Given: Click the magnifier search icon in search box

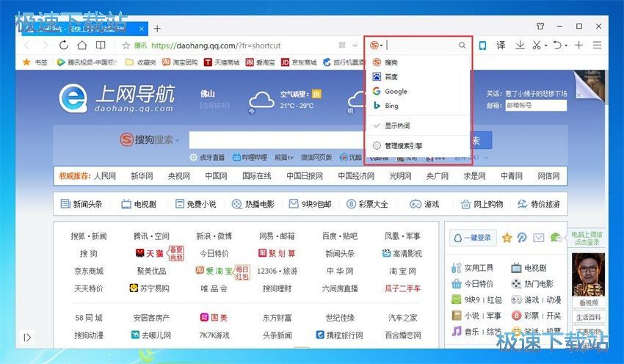Looking at the screenshot, I should pyautogui.click(x=462, y=45).
